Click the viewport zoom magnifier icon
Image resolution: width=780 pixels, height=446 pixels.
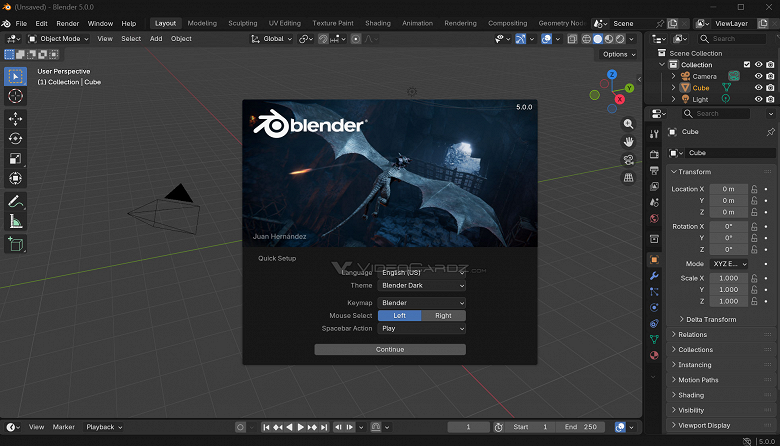tap(628, 124)
